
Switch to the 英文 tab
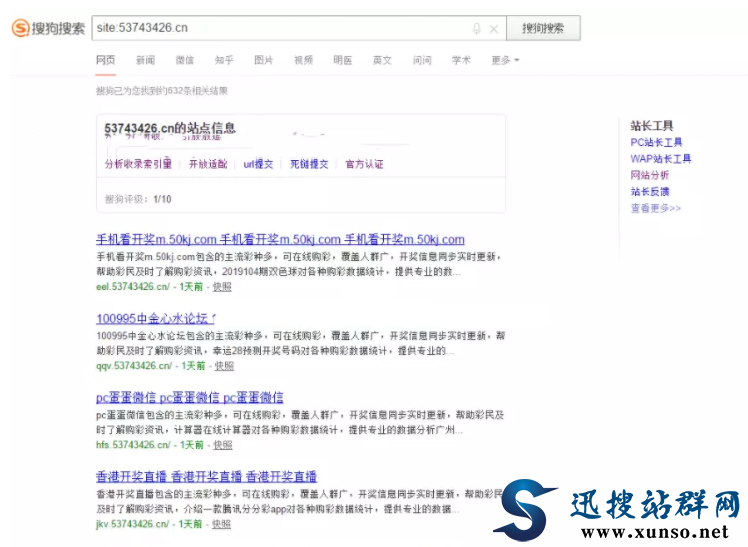[382, 60]
